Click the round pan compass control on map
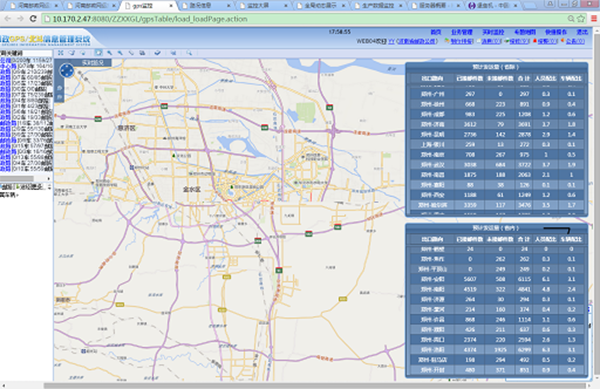This screenshot has width=600, height=389. 67,70
